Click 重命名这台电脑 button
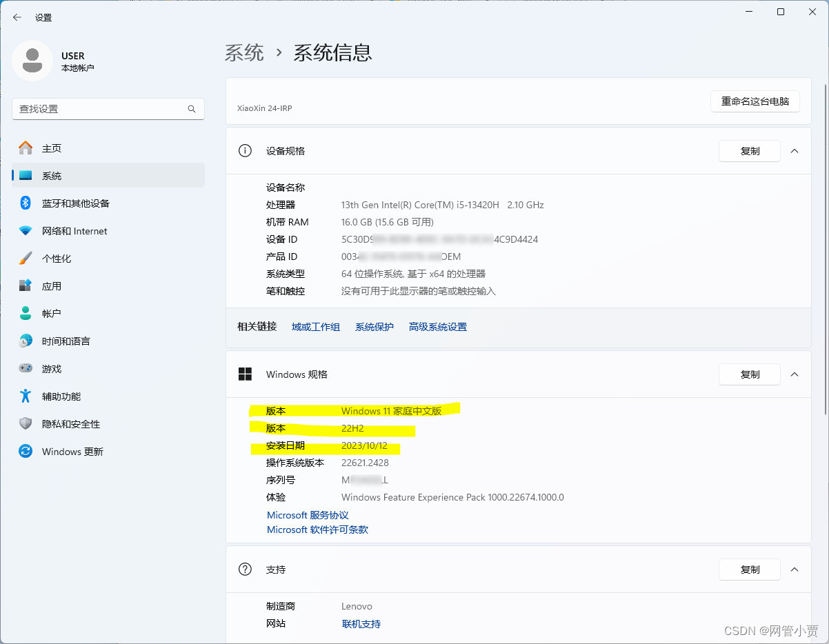This screenshot has width=829, height=644. tap(755, 101)
